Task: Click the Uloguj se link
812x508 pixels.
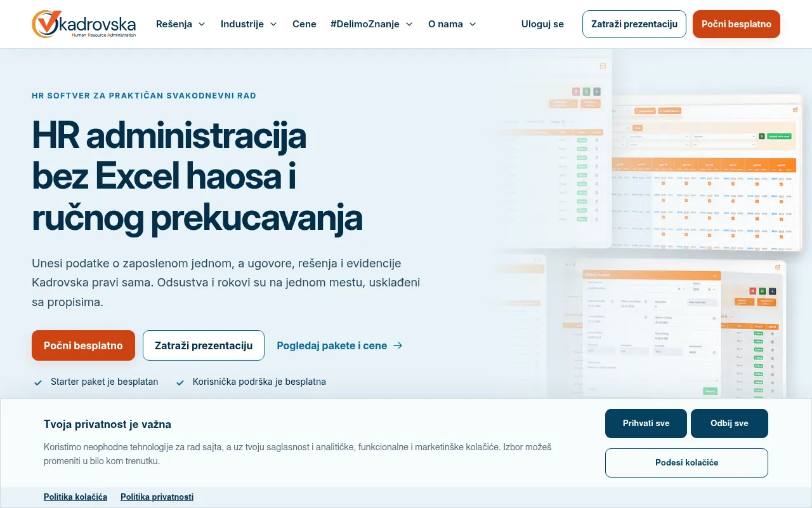Action: [542, 24]
